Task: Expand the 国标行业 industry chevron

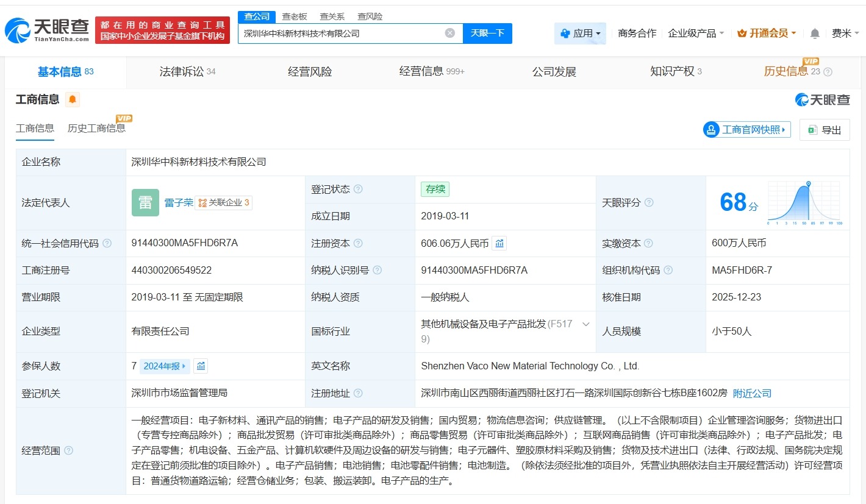Action: tap(586, 324)
